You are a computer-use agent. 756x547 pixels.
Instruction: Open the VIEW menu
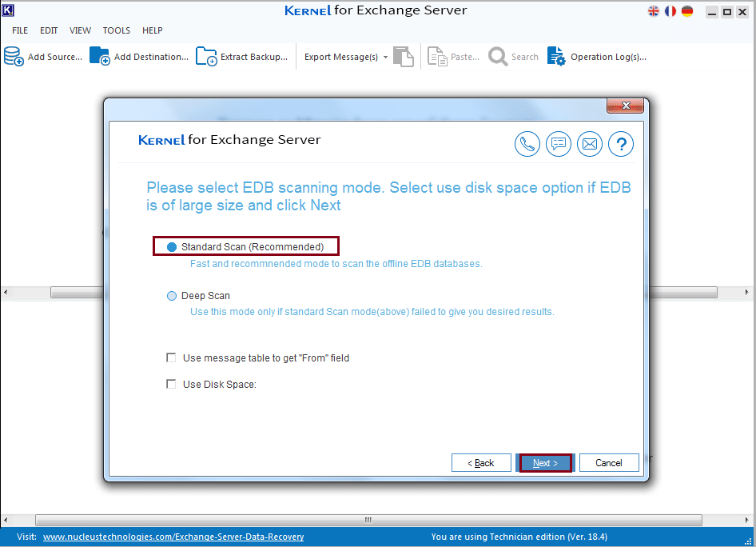[x=80, y=30]
